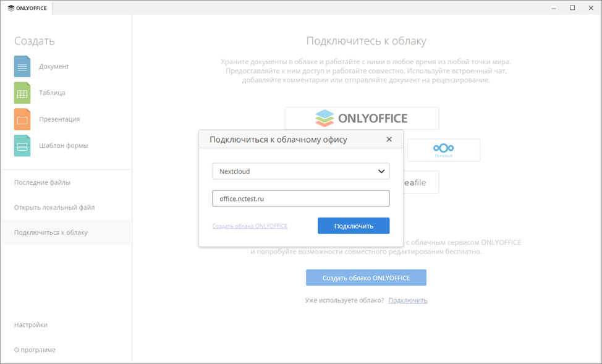Open О программе in the sidebar

(35, 350)
